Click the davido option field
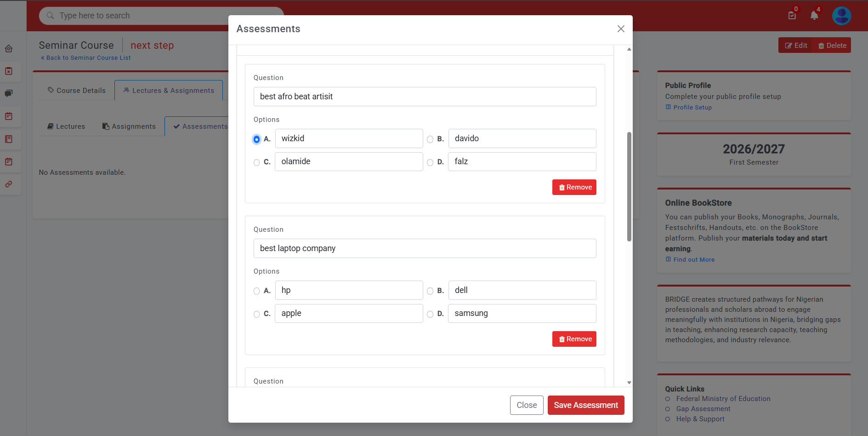The height and width of the screenshot is (436, 868). 522,138
